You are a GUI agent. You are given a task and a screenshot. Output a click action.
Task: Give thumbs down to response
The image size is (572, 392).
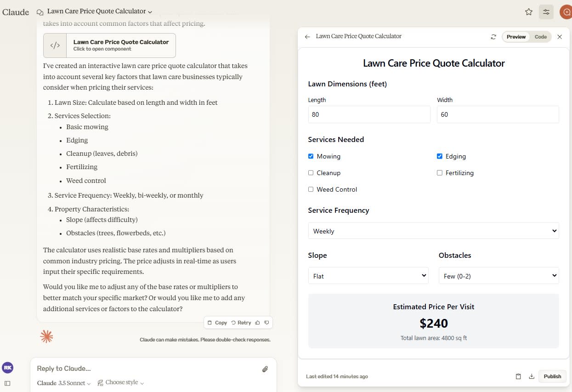coord(266,323)
